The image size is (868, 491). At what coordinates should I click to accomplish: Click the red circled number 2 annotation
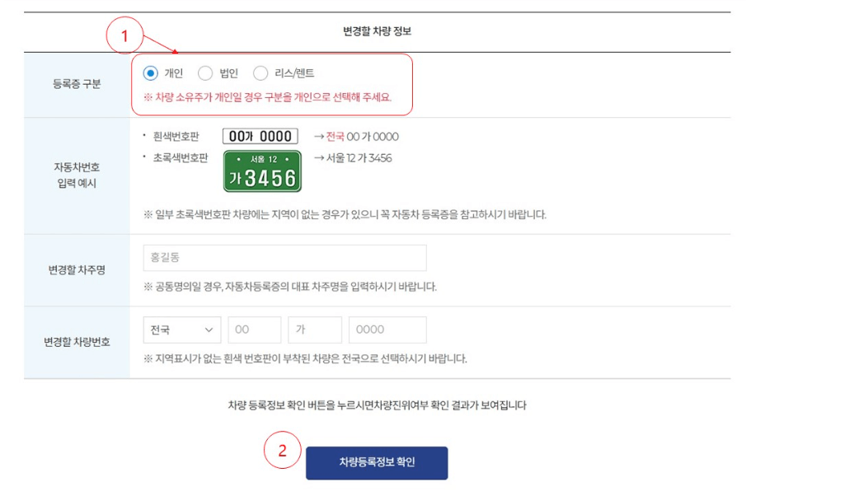coord(282,453)
